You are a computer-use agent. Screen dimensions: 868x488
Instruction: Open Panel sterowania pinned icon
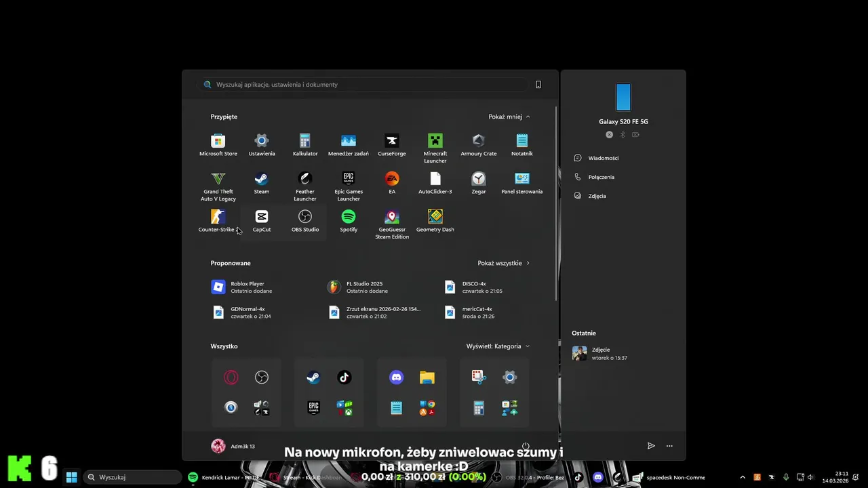(x=522, y=183)
